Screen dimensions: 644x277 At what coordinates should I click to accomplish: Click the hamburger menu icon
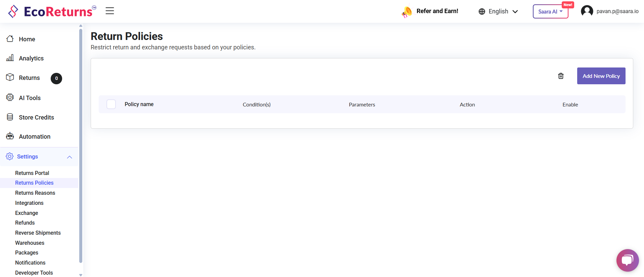[x=110, y=11]
